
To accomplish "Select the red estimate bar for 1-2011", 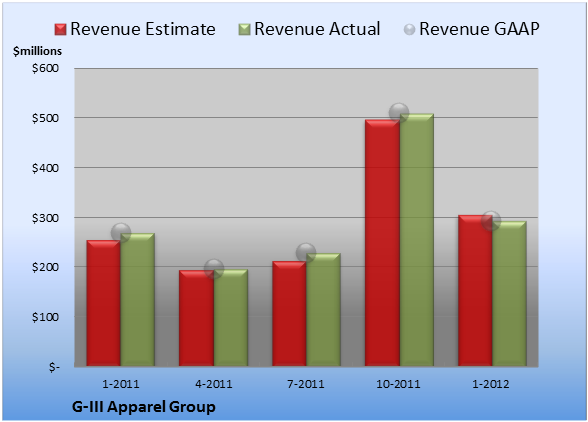I will 104,303.
